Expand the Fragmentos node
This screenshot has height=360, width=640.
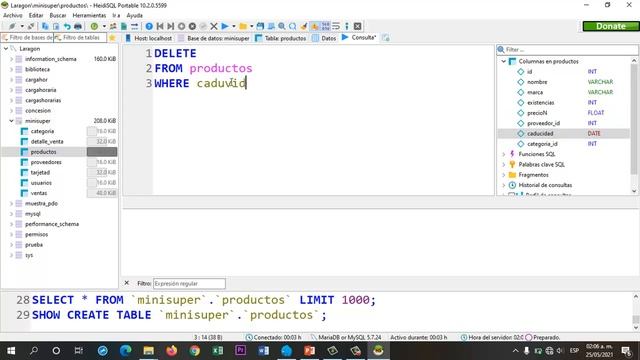[504, 175]
